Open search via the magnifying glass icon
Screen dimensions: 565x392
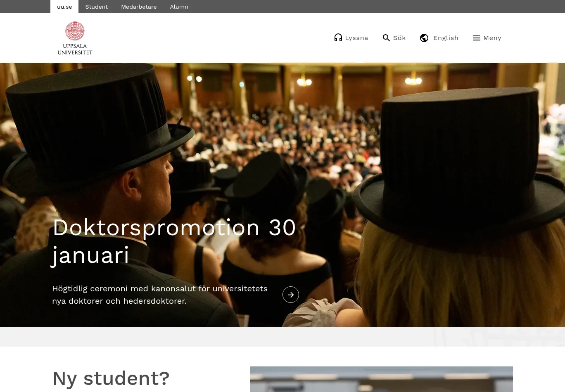pos(386,38)
